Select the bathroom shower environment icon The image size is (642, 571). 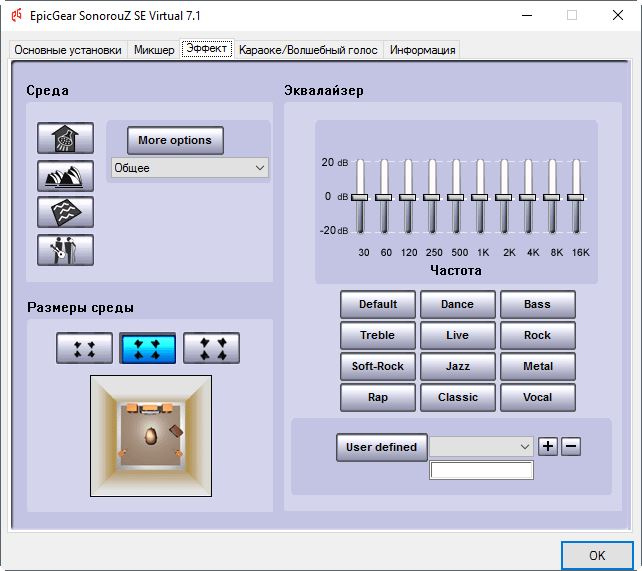pyautogui.click(x=66, y=138)
